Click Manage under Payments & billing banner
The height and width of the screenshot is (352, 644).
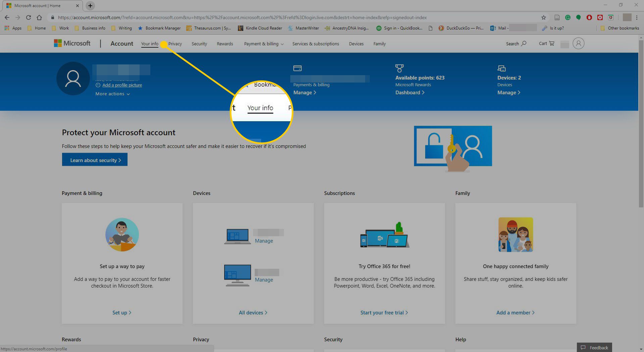[305, 93]
